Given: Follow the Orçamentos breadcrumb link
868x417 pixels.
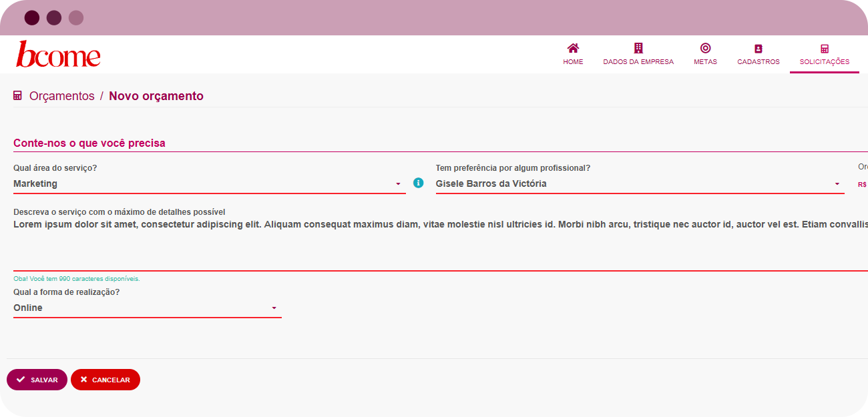Looking at the screenshot, I should coord(62,96).
